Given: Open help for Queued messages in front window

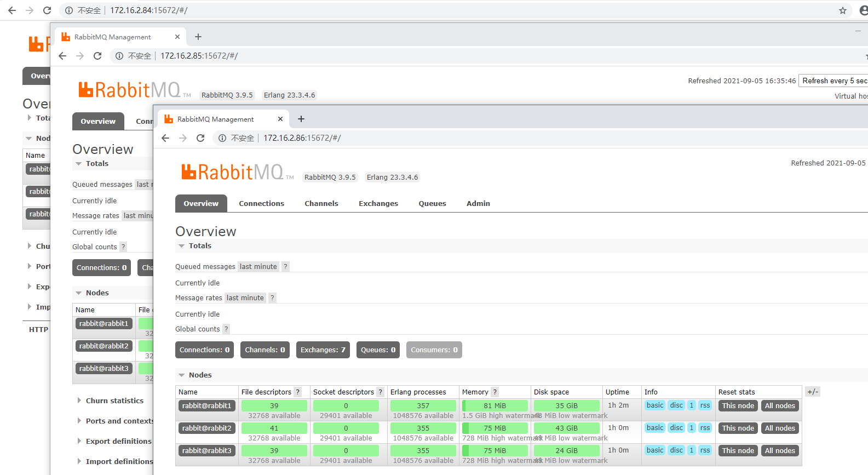Looking at the screenshot, I should [285, 267].
